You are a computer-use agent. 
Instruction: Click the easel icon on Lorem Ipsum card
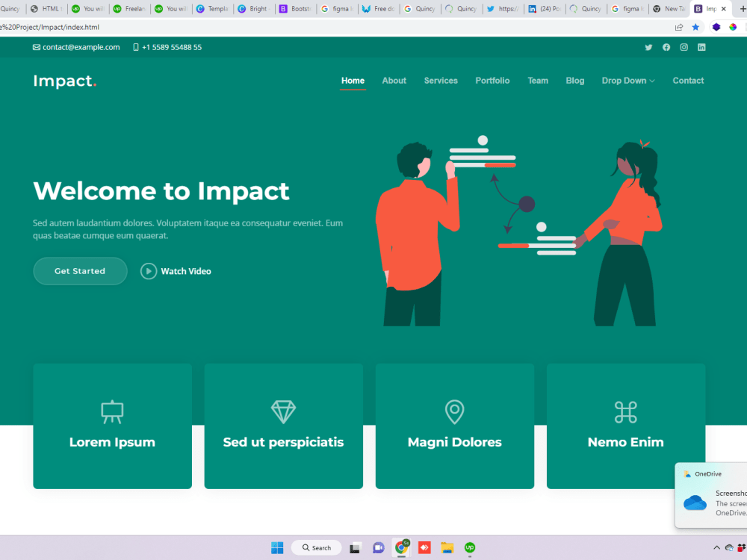pos(112,411)
